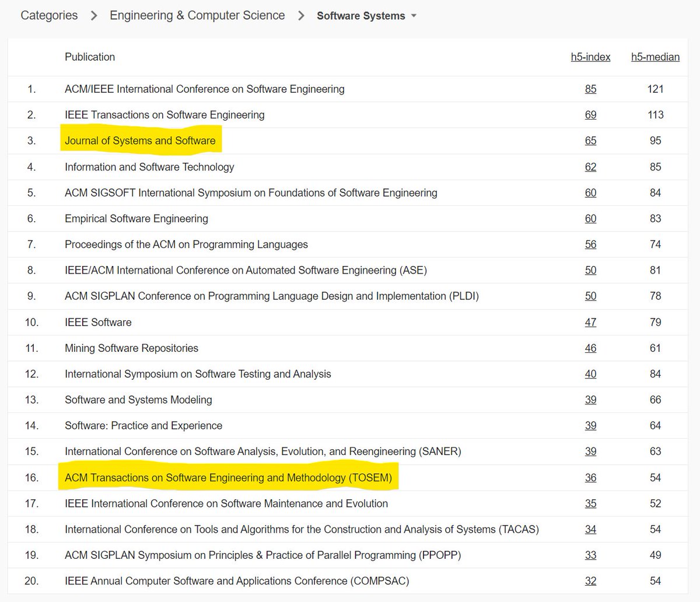Open h5-index 50 for the ASE conference
700x602 pixels.
point(590,270)
